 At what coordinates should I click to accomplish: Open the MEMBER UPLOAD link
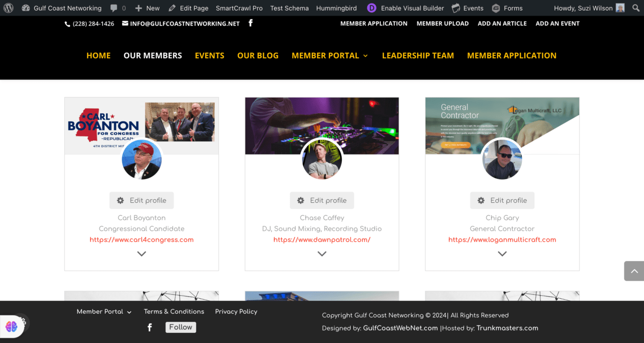point(443,24)
